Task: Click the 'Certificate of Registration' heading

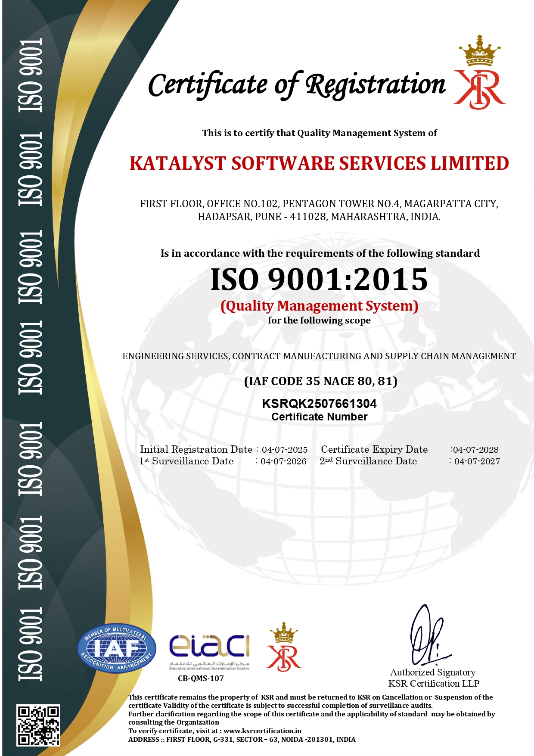Action: (297, 85)
